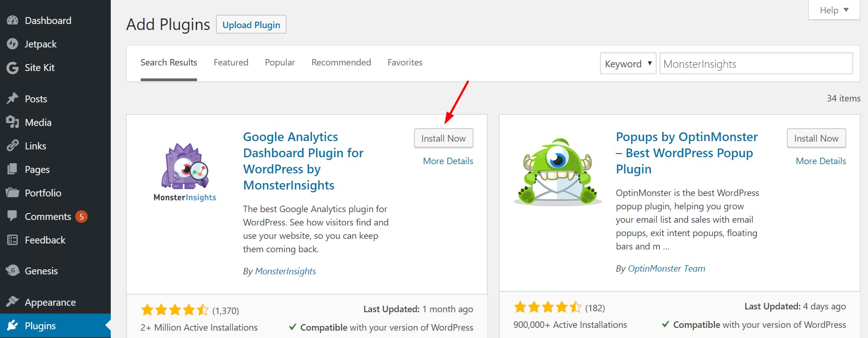Open the Posts menu label
This screenshot has width=868, height=338.
36,99
